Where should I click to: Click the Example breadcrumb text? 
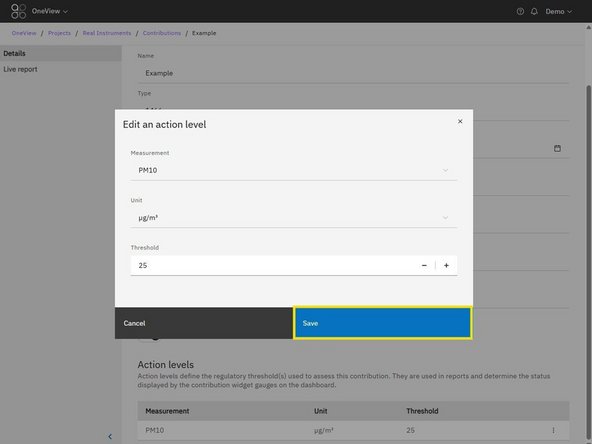click(x=204, y=33)
